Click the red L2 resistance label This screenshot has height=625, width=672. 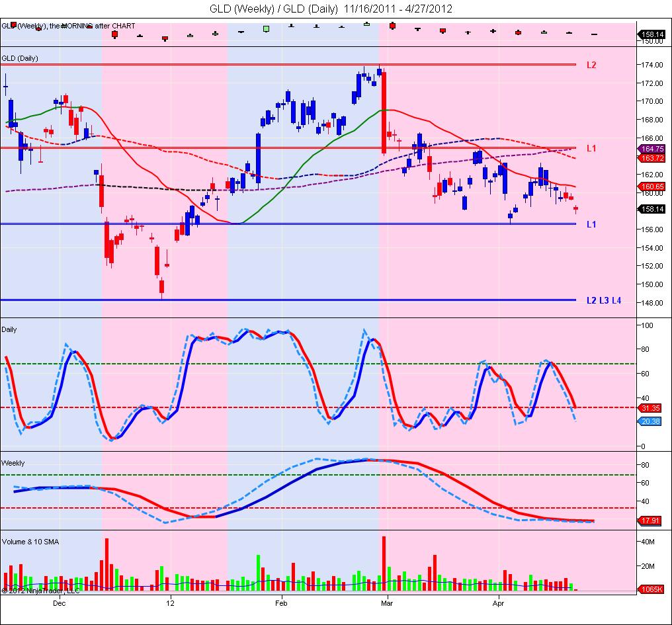click(591, 65)
